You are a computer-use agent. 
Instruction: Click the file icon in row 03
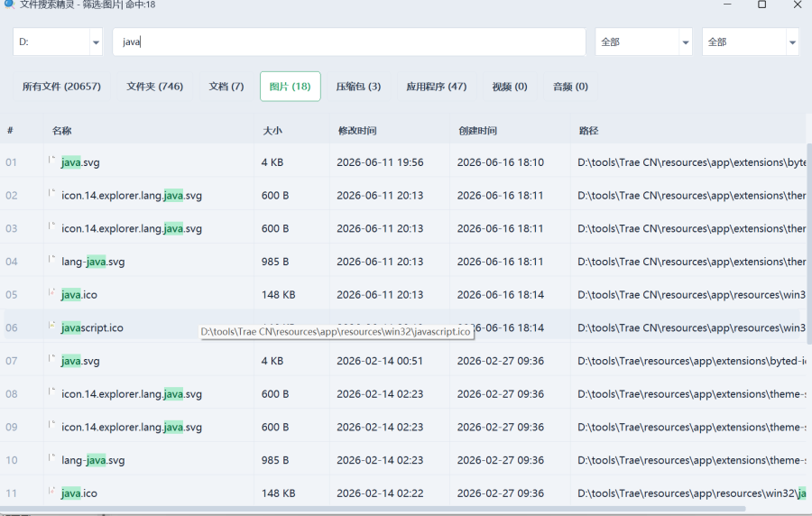tap(51, 226)
